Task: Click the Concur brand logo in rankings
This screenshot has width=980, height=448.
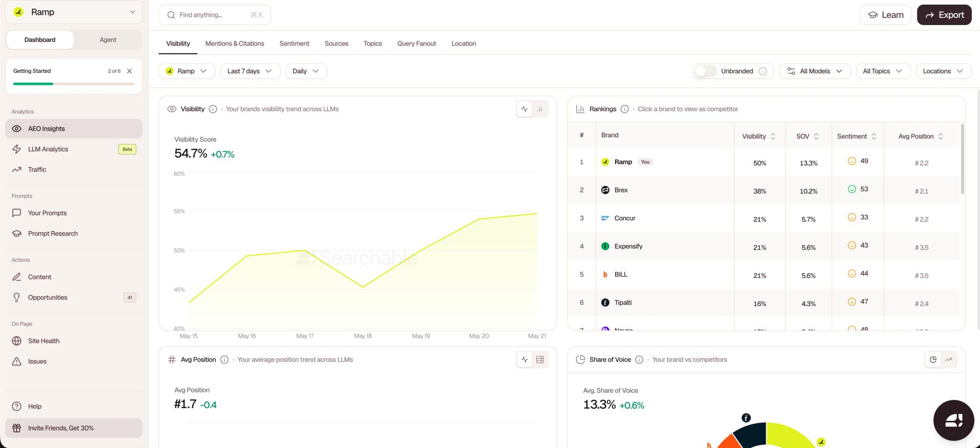Action: (605, 218)
